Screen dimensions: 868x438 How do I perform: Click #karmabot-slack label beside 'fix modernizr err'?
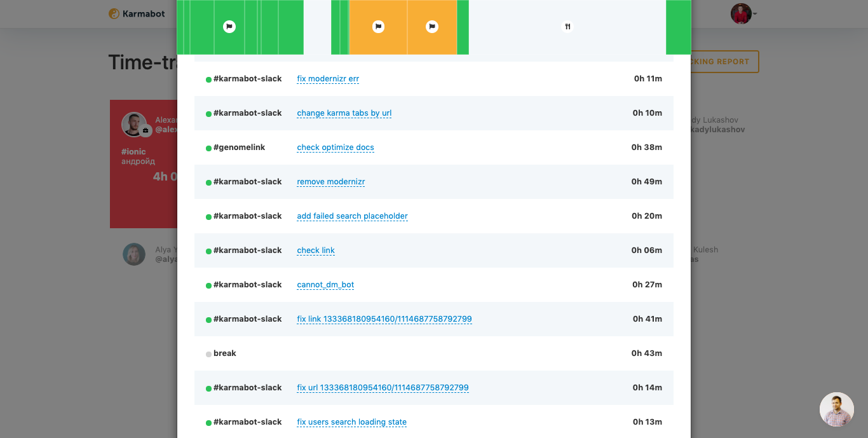(248, 79)
